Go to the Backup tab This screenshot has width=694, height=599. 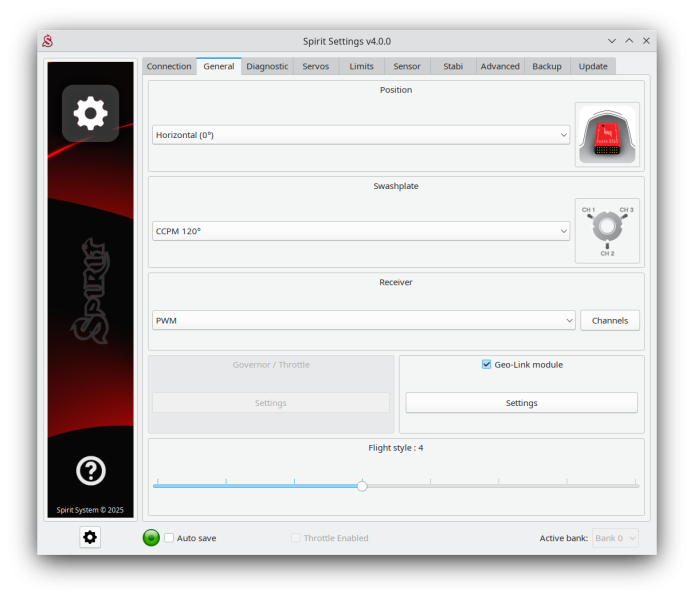pos(546,66)
